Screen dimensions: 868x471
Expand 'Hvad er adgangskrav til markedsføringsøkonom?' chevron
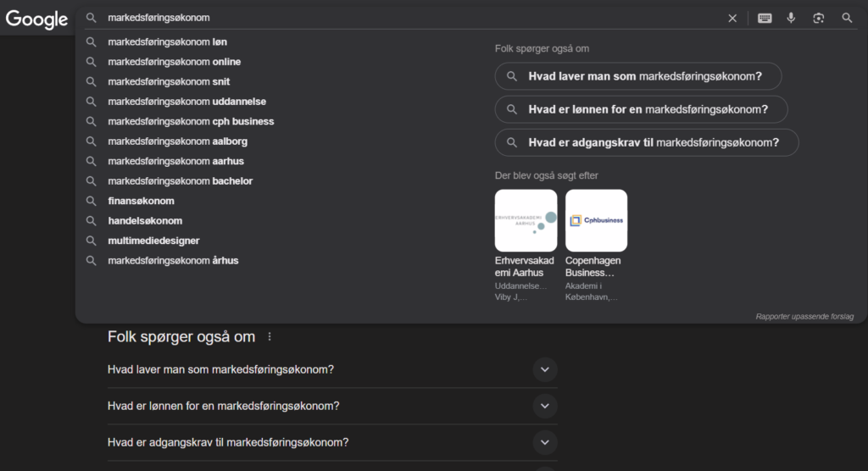545,443
